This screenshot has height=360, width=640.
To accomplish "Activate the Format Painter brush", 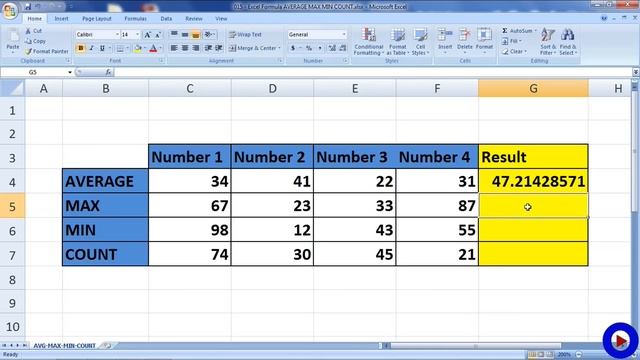I will [47, 51].
